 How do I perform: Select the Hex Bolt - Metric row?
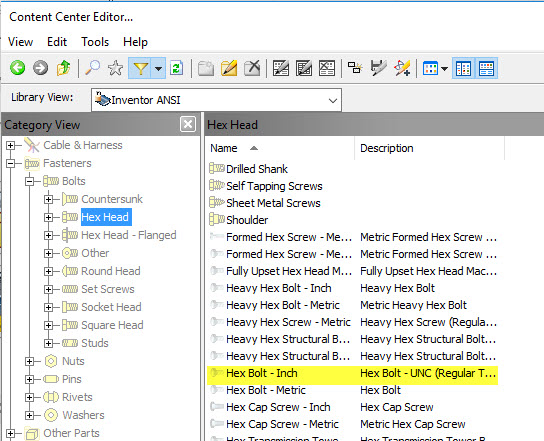click(353, 390)
